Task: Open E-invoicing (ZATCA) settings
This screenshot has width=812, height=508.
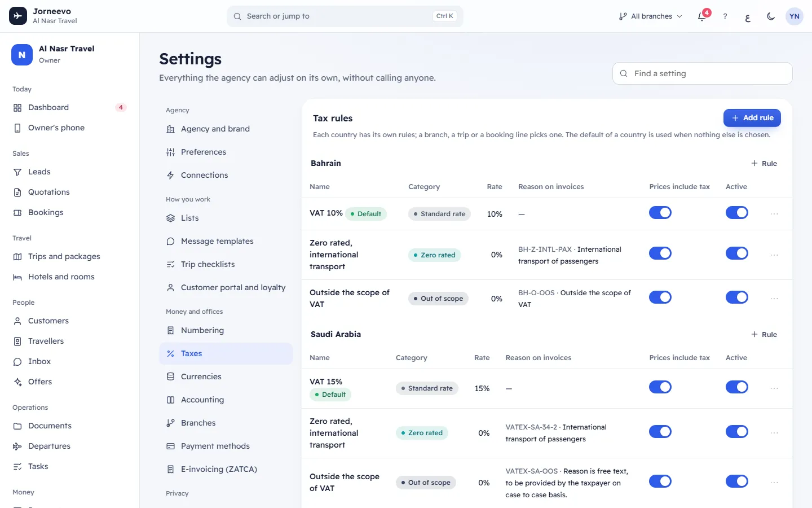Action: tap(226, 469)
